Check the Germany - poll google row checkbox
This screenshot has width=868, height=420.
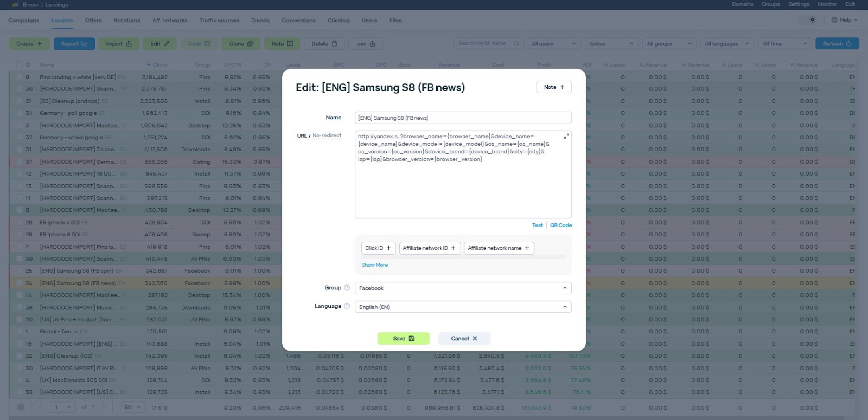tap(19, 113)
